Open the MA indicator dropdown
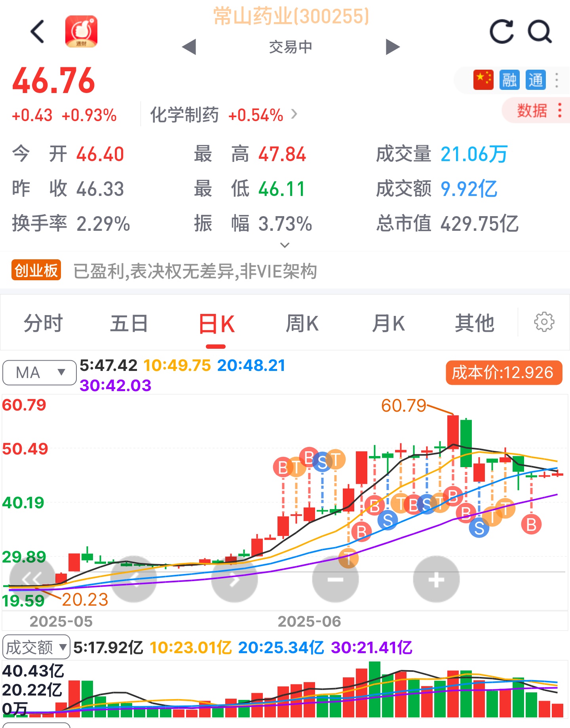 pyautogui.click(x=39, y=373)
